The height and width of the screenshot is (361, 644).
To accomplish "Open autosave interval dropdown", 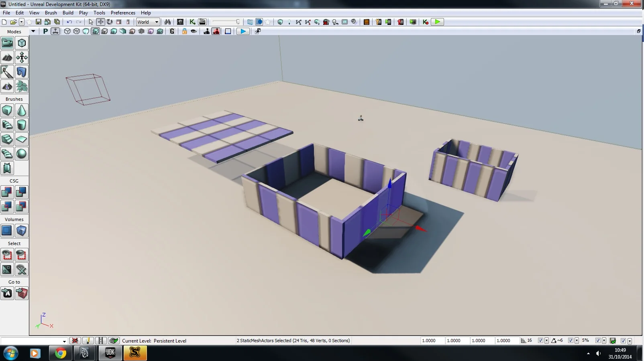I will (x=630, y=341).
